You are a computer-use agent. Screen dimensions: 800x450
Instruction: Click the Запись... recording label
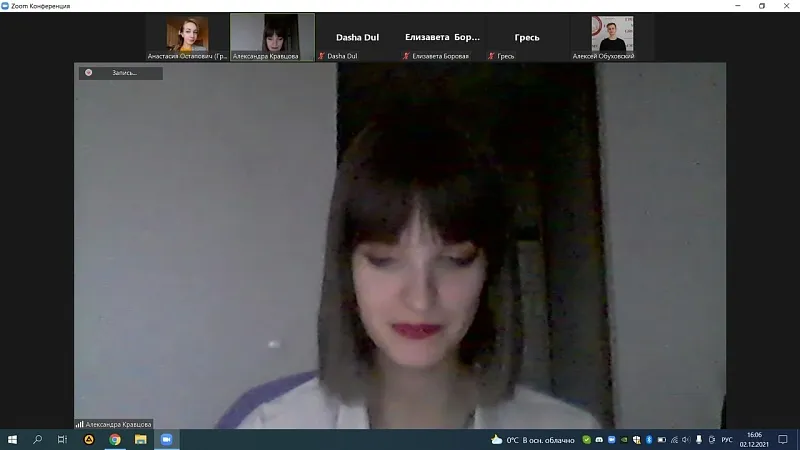click(124, 73)
